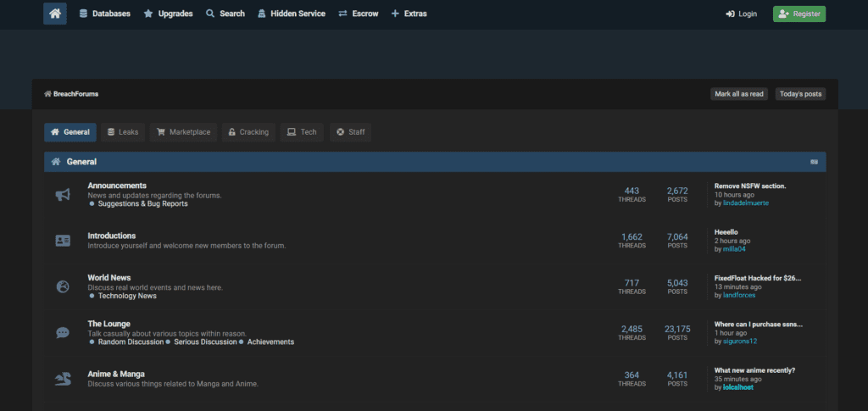This screenshot has height=411, width=868.
Task: Click the Login link
Action: [741, 14]
